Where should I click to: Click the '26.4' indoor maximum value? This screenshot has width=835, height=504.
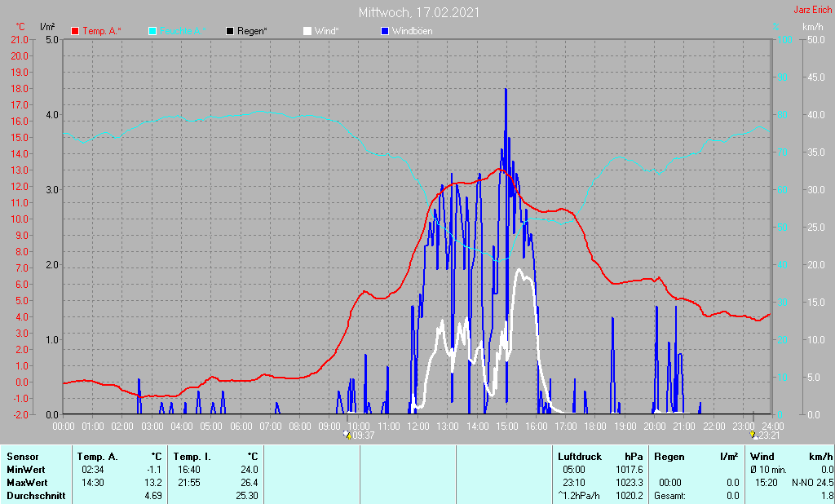pos(250,483)
